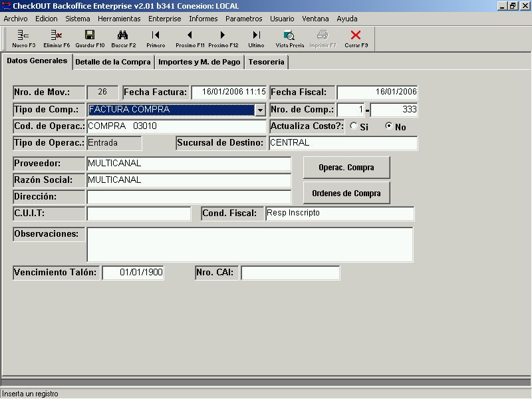The image size is (532, 399).
Task: Click the Nro. de Comp. field showing 333
Action: coord(394,110)
